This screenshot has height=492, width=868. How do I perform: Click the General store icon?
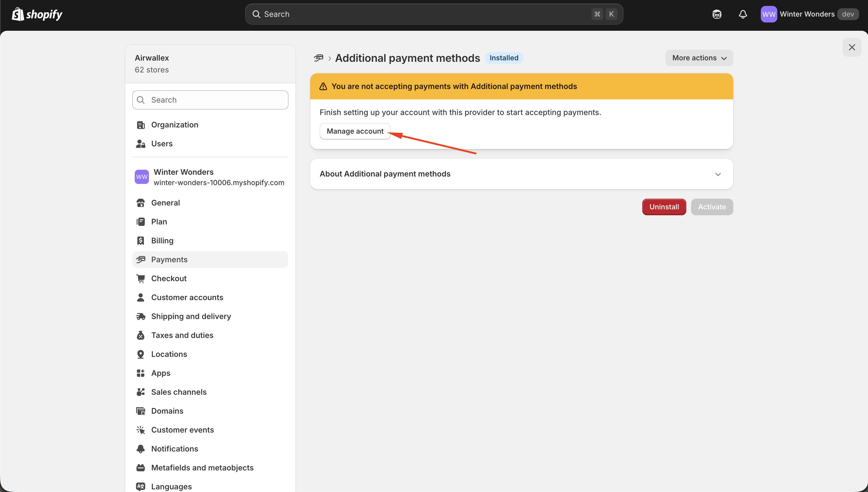coord(140,203)
